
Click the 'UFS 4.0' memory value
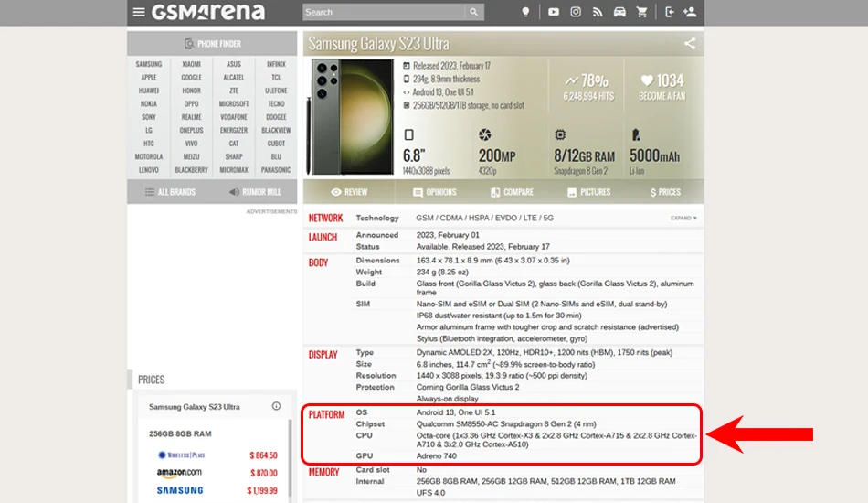(x=430, y=493)
